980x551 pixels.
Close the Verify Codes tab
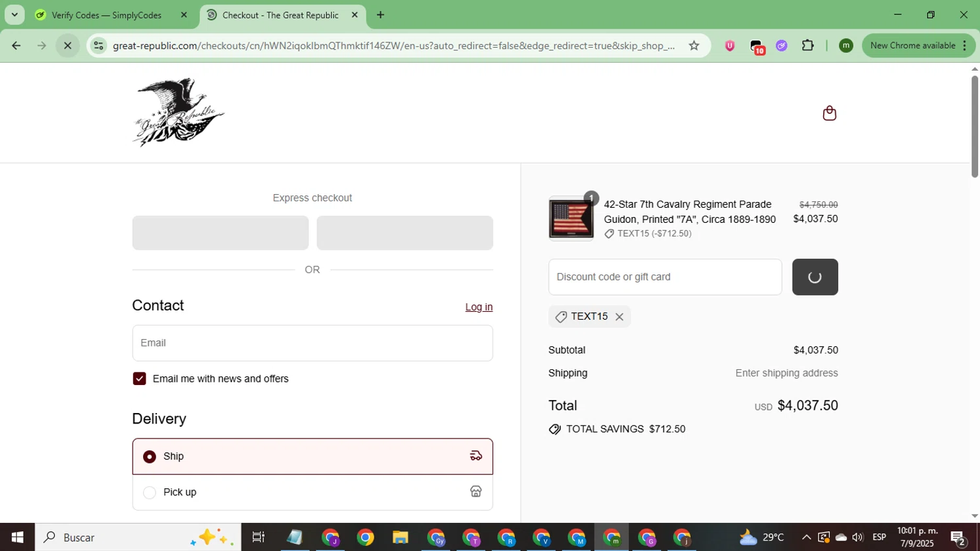(x=184, y=15)
